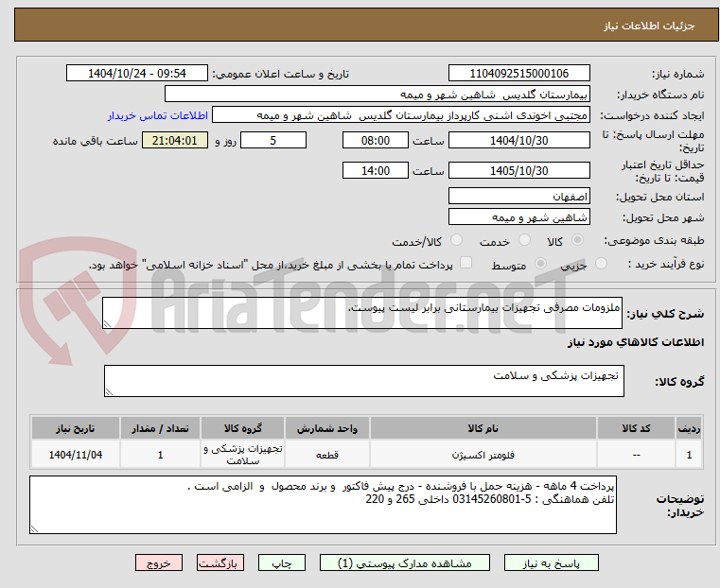720x588 pixels.
Task: Toggle the اسناد خزانه اسلامی payment checkbox
Action: [465, 263]
